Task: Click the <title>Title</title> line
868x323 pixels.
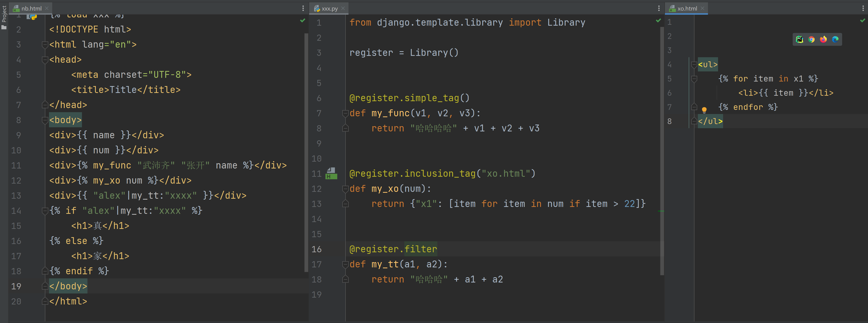Action: (126, 90)
